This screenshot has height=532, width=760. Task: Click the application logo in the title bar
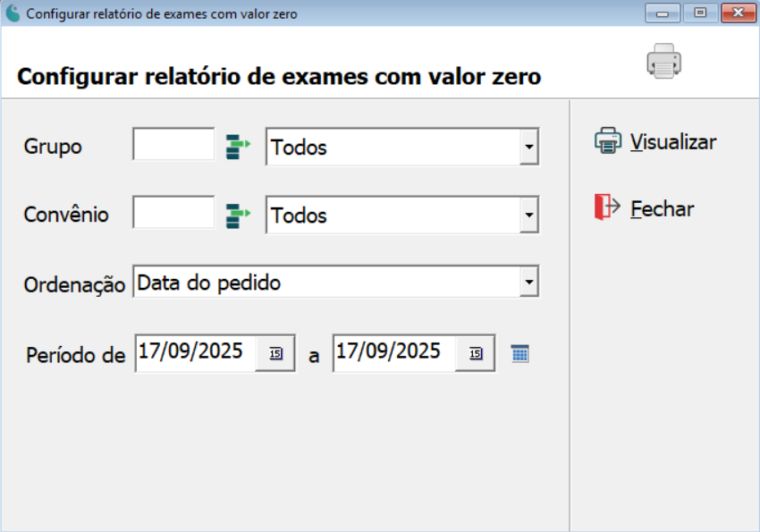(x=12, y=13)
